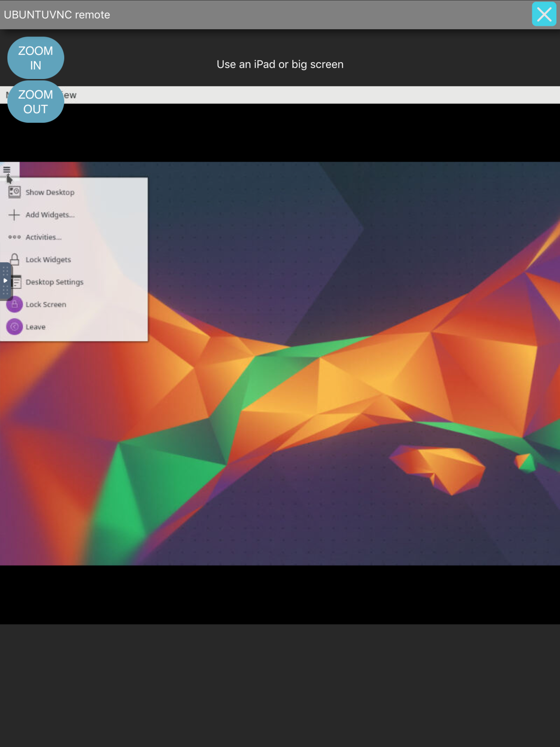The image size is (560, 747).
Task: Select Lock Widgets text entry
Action: [48, 260]
